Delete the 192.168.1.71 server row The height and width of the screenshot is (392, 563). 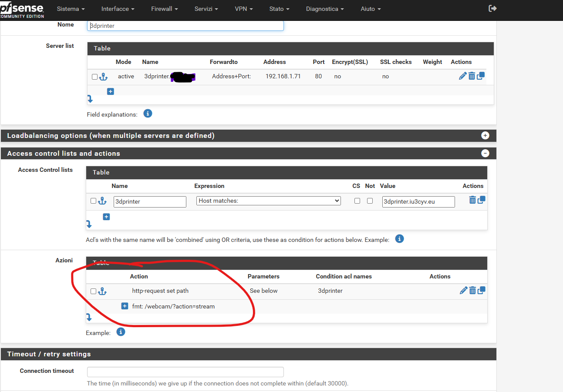472,76
